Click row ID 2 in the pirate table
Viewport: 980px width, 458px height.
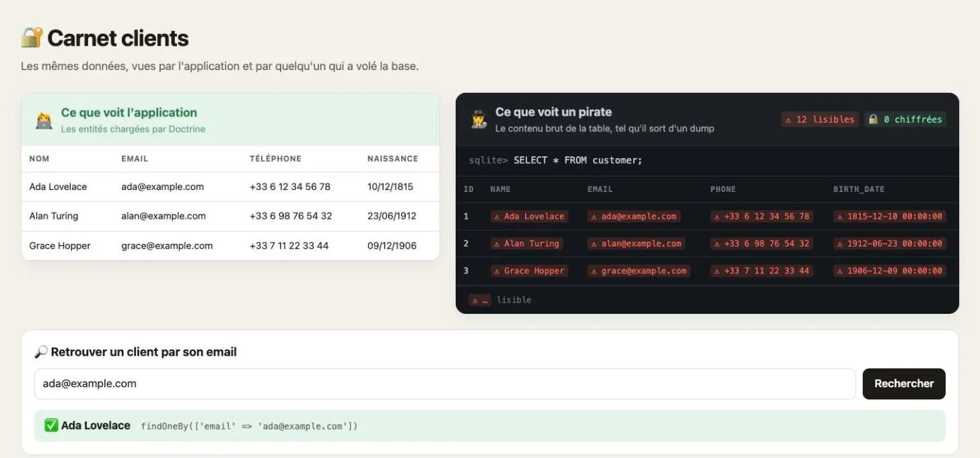tap(466, 243)
